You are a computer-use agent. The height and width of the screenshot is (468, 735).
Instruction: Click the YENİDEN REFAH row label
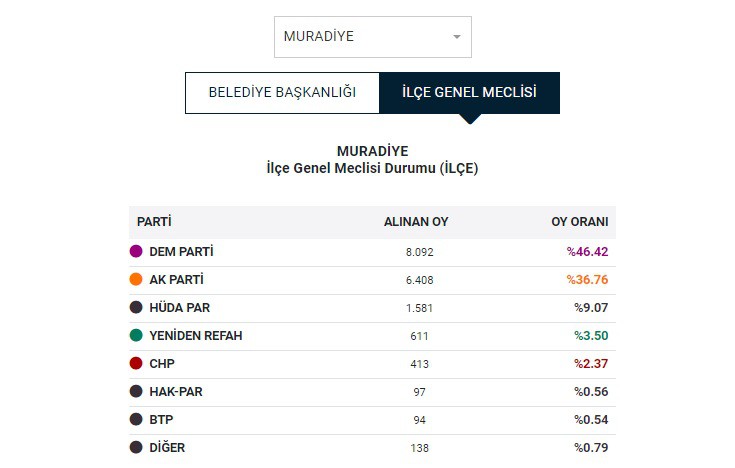[196, 336]
